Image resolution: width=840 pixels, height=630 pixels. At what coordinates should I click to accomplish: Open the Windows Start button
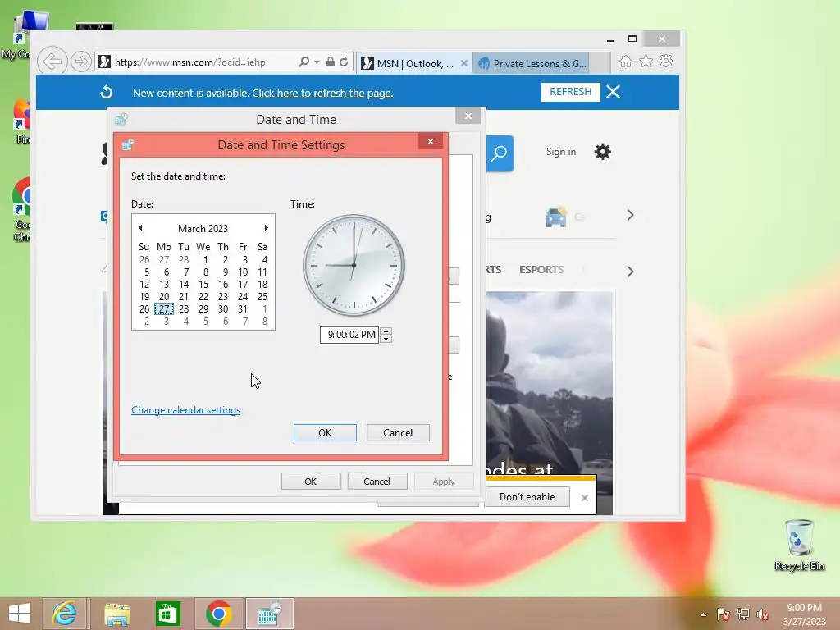[x=20, y=614]
